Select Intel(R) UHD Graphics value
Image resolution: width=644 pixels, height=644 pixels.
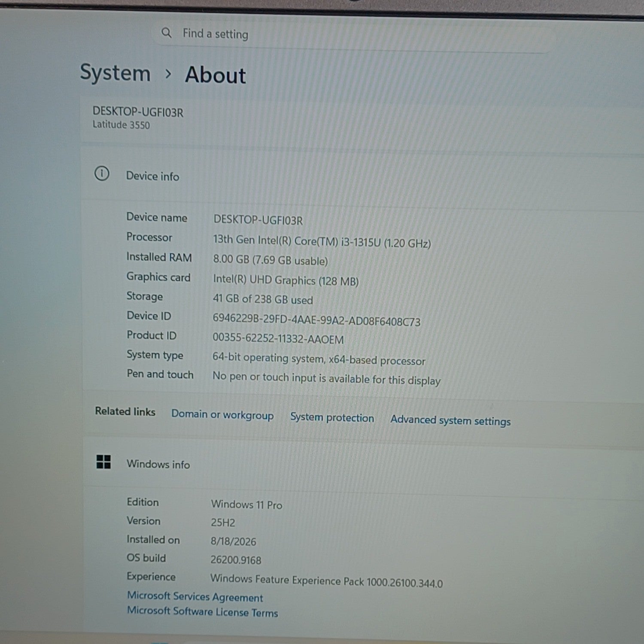click(286, 280)
